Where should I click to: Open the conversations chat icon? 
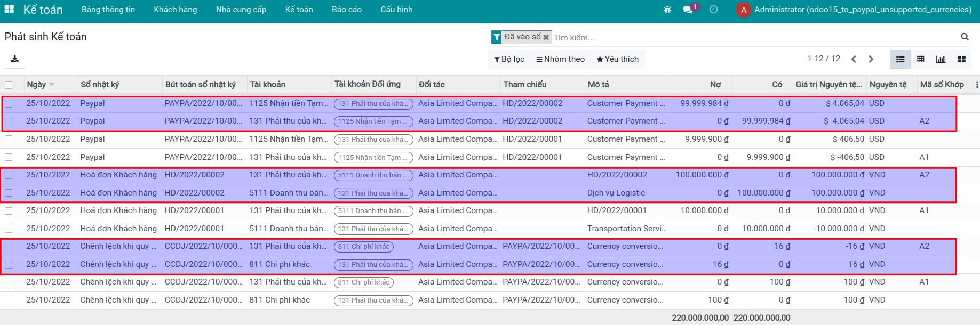coord(688,10)
